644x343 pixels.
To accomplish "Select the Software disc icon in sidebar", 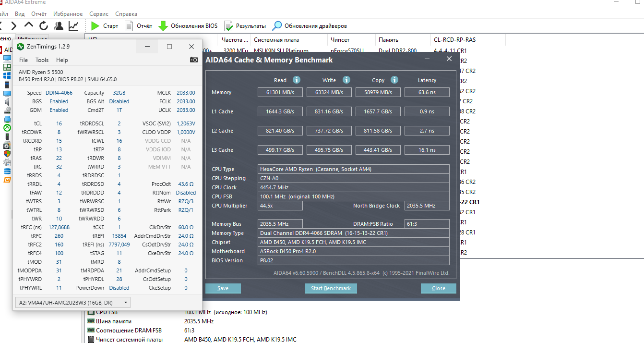I will click(7, 145).
